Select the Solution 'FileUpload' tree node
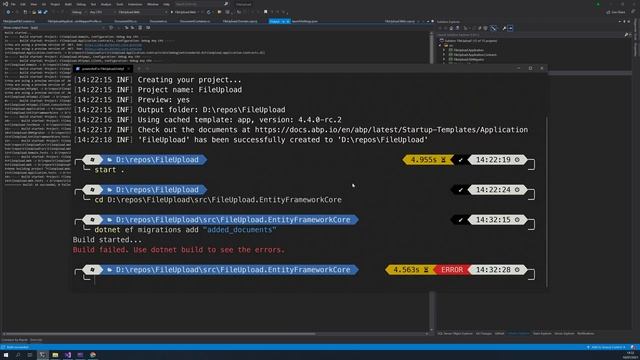640x360 pixels. 469,41
